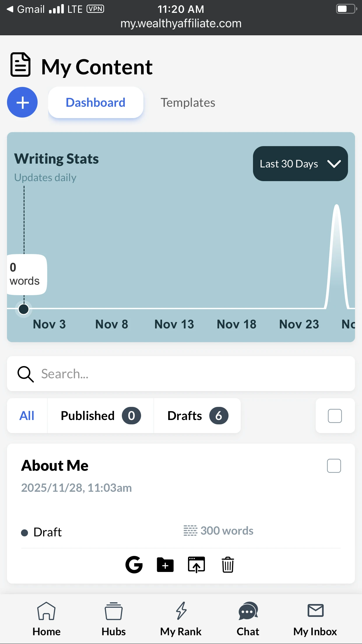Switch to the Templates tab
Screen dimensions: 362x644
(188, 103)
